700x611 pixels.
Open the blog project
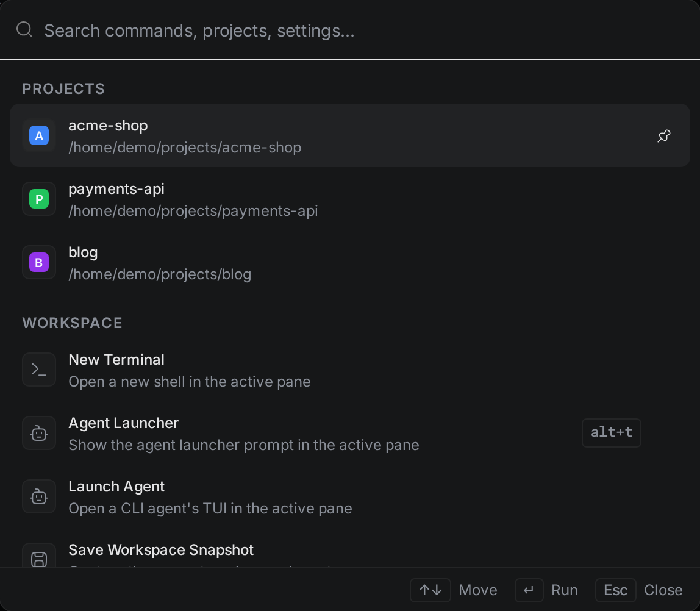(350, 262)
